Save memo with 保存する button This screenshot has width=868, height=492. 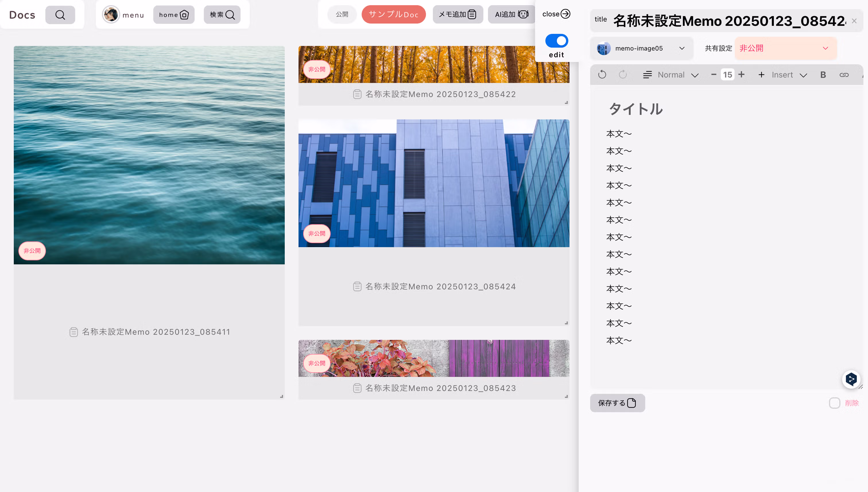click(617, 403)
